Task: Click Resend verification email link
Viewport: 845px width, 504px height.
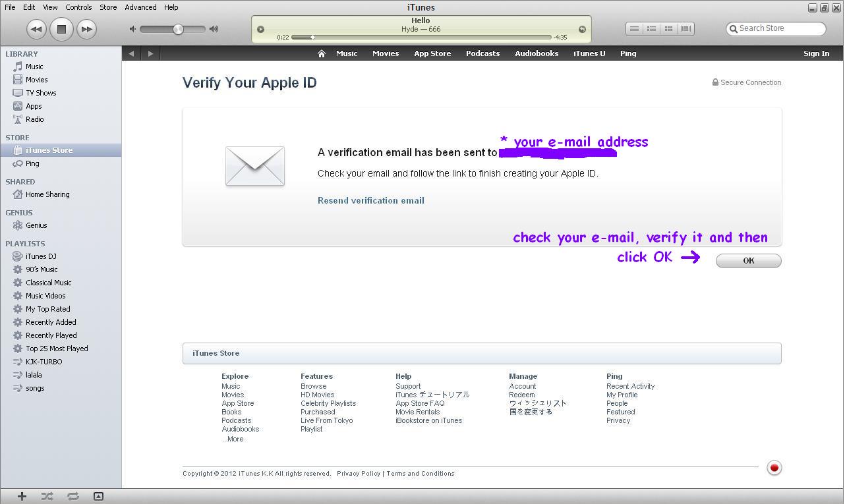Action: (x=371, y=200)
